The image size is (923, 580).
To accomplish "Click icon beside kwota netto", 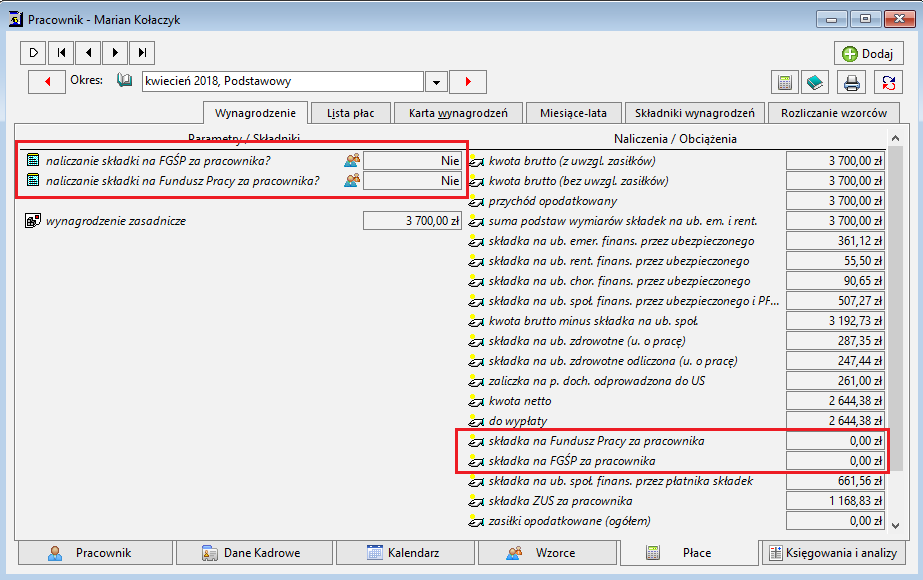I will 476,402.
